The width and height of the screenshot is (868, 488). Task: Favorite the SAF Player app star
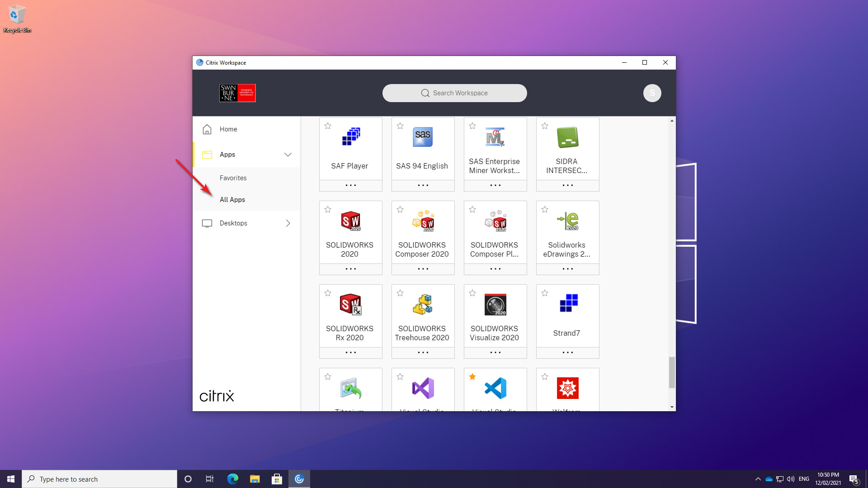click(328, 126)
